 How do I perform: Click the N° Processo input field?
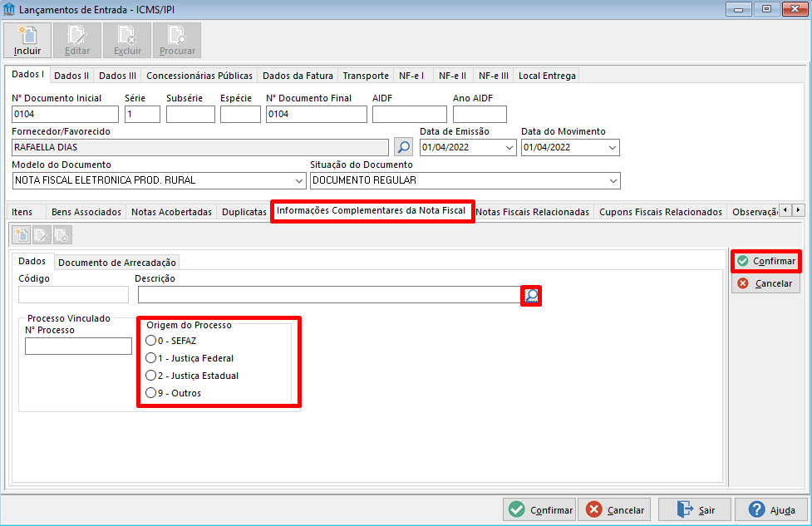click(x=78, y=346)
